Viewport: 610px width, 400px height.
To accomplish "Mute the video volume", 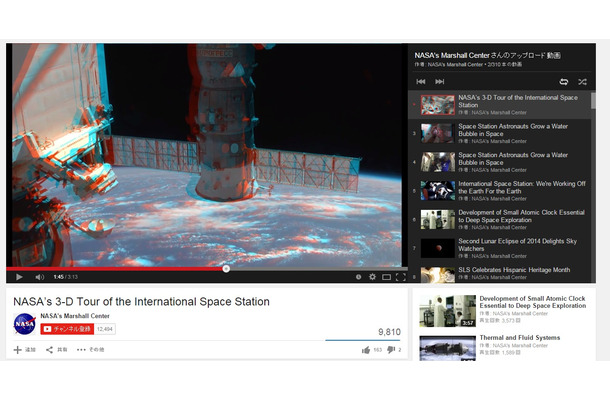I will click(x=39, y=277).
